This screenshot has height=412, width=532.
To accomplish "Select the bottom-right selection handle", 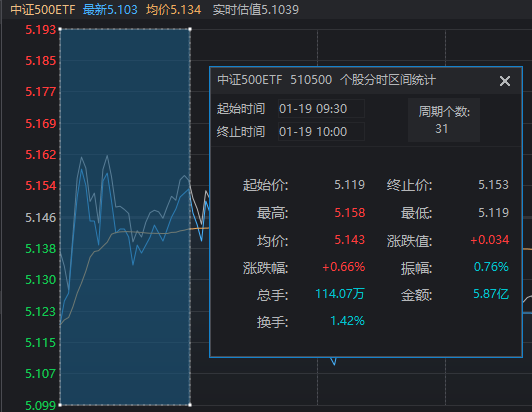I will pyautogui.click(x=190, y=405).
